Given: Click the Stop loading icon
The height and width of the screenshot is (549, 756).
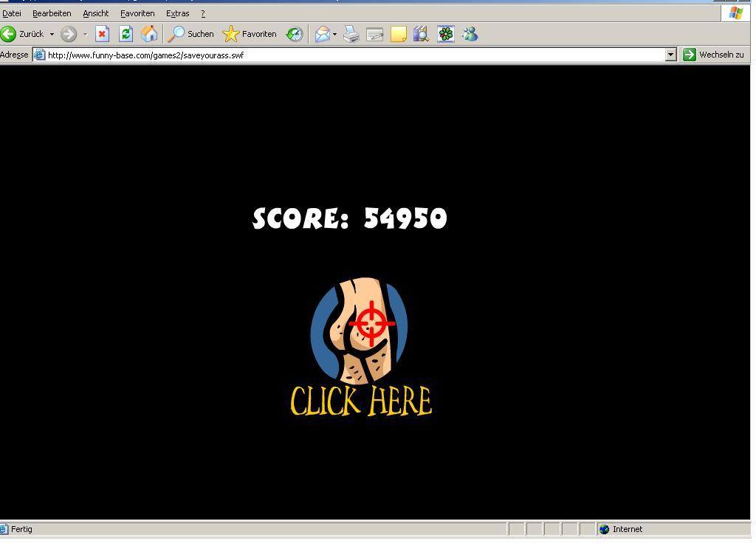Looking at the screenshot, I should (103, 34).
